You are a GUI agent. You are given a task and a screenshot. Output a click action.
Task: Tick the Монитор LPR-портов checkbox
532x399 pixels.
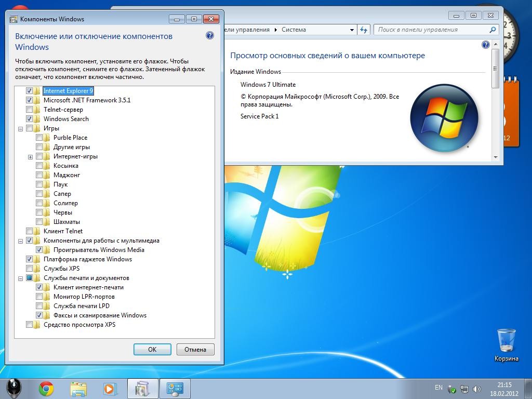pyautogui.click(x=39, y=297)
